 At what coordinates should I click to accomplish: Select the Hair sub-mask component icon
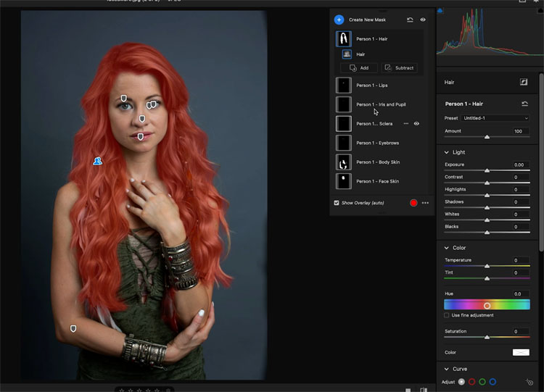point(347,54)
